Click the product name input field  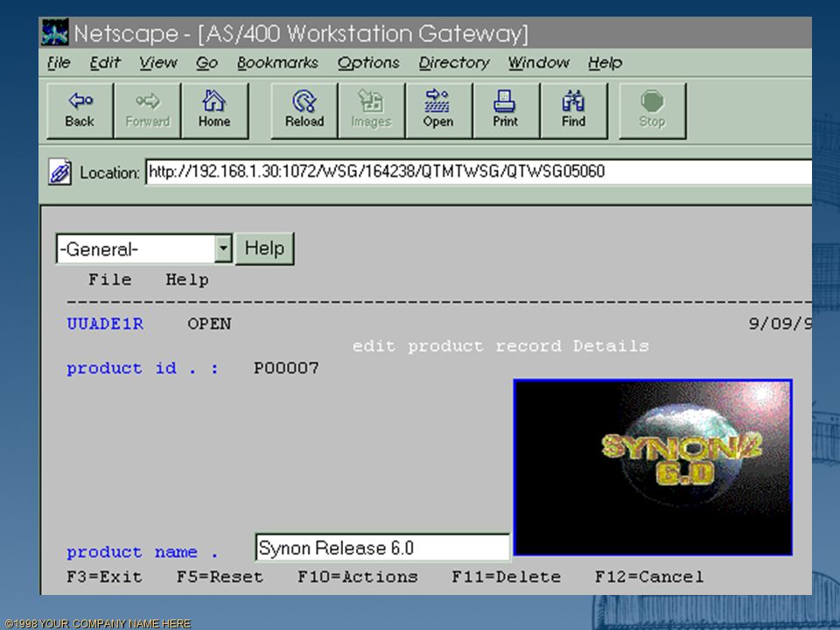point(382,548)
